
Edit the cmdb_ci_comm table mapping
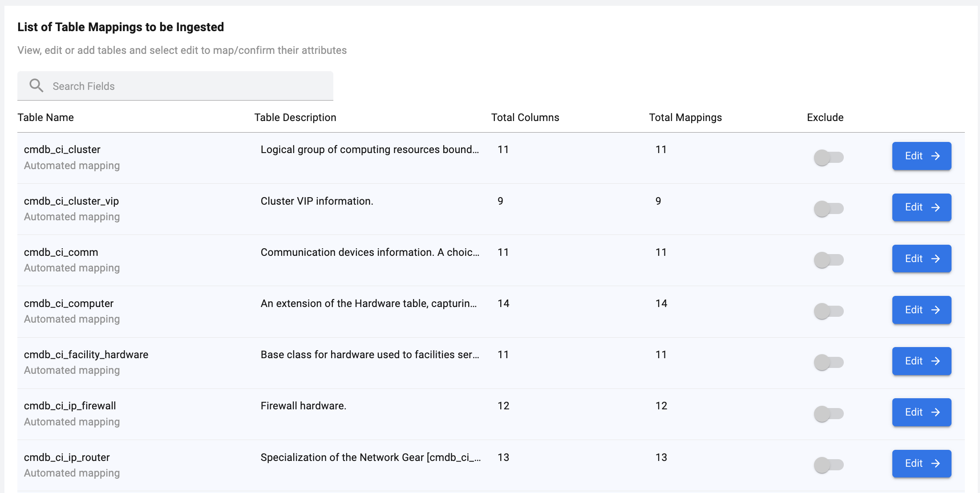point(922,259)
